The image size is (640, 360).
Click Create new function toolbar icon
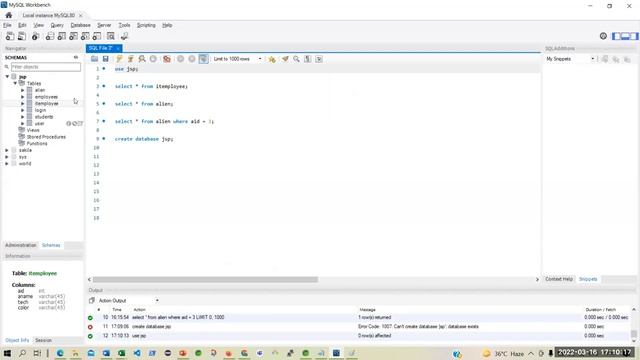(x=97, y=36)
